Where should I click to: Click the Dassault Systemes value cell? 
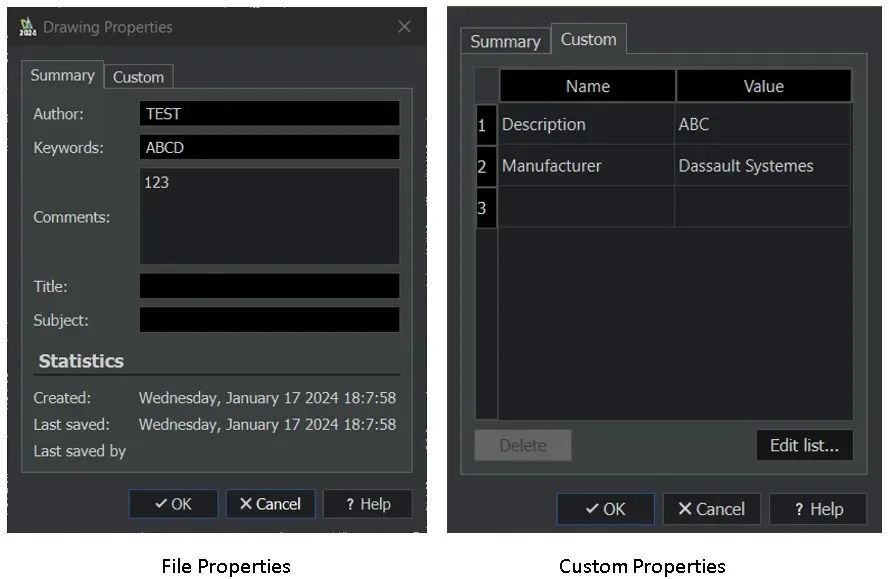tap(763, 166)
